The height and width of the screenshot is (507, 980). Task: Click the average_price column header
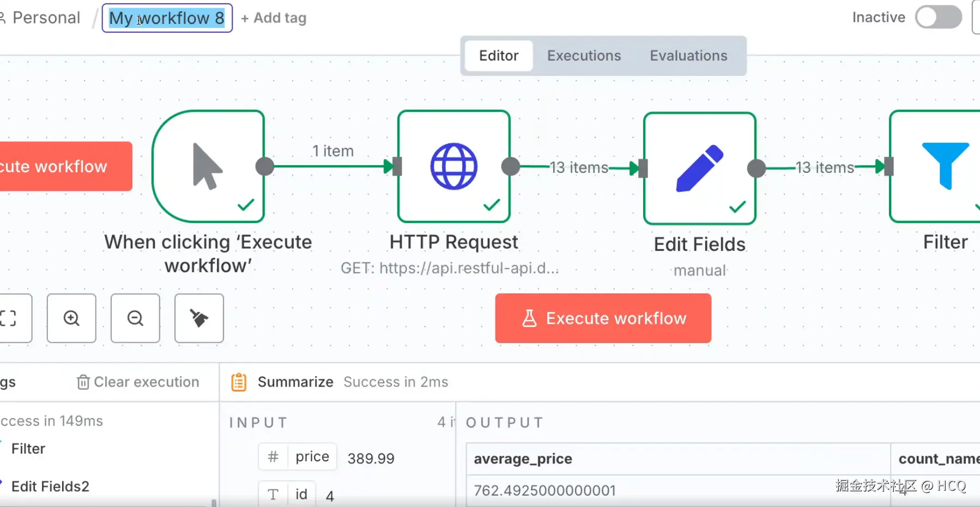tap(523, 459)
